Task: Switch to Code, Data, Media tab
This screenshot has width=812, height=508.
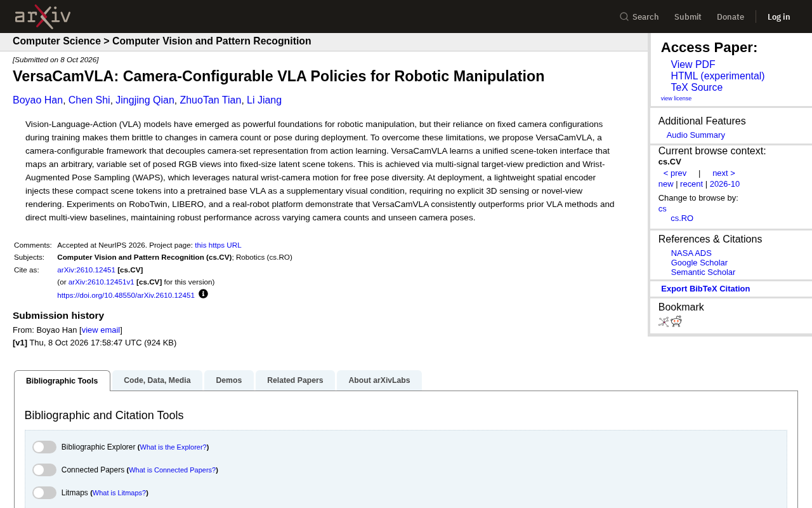Action: (157, 380)
